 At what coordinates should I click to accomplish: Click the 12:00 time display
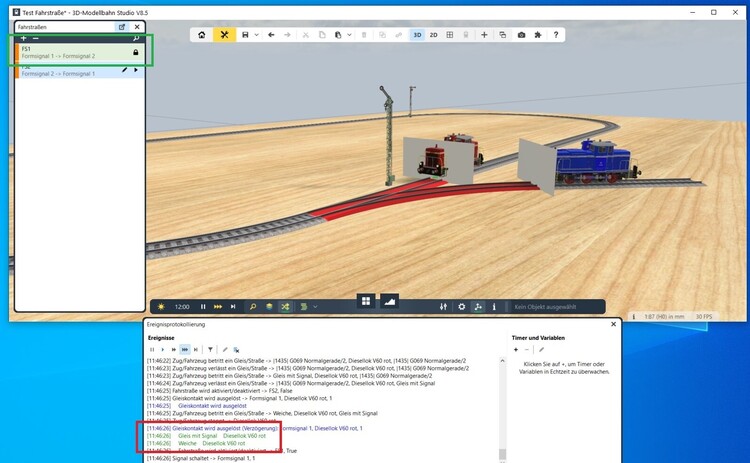click(182, 307)
